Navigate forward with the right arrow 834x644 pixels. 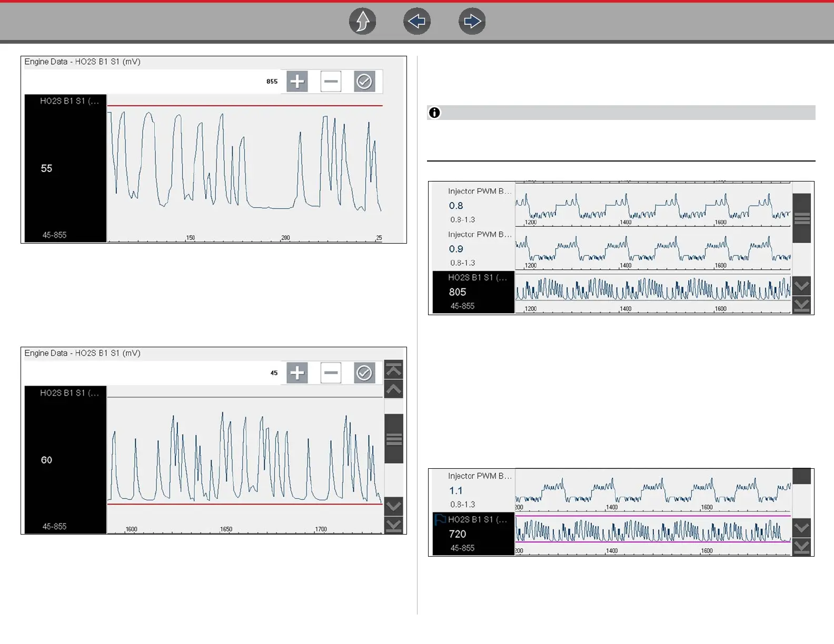[x=472, y=22]
